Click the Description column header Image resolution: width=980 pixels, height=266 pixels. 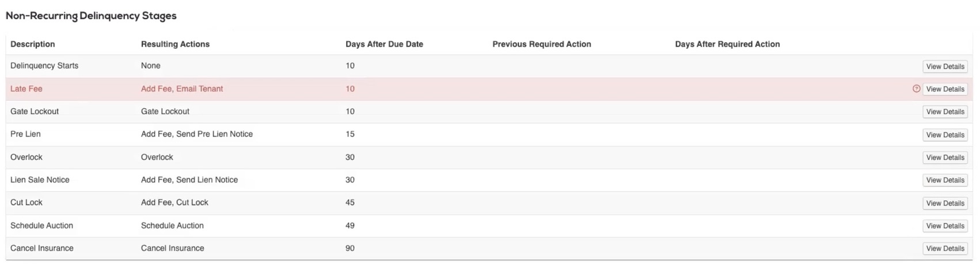pyautogui.click(x=33, y=44)
